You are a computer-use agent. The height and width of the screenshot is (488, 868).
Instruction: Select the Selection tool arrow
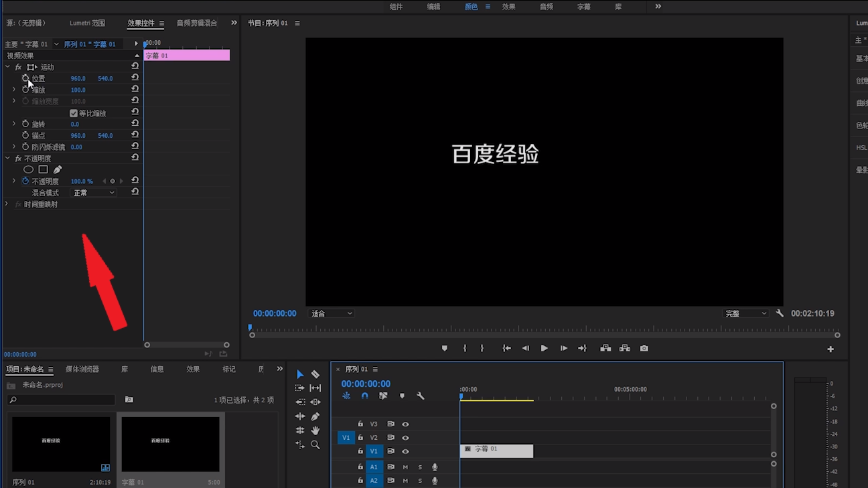[x=300, y=374]
